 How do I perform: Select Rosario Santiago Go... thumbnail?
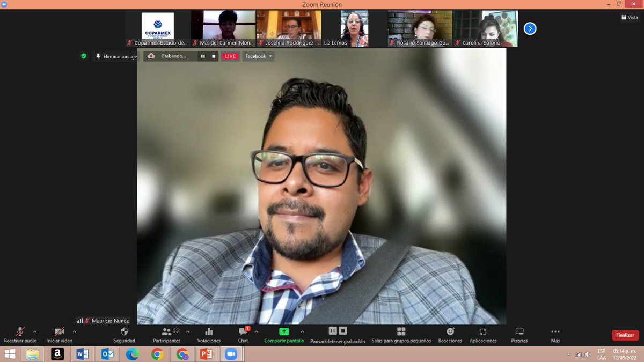(x=420, y=28)
